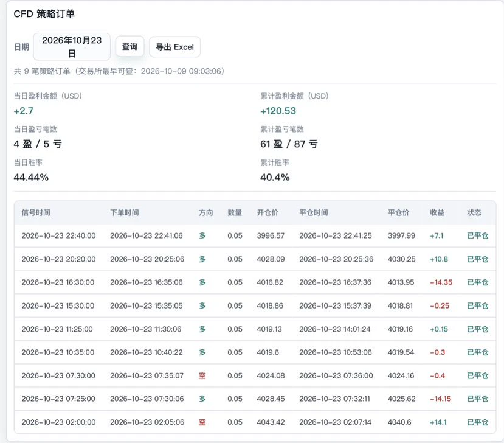The height and width of the screenshot is (443, 504).
Task: Export orders with 导出 Excel button
Action: 175,47
